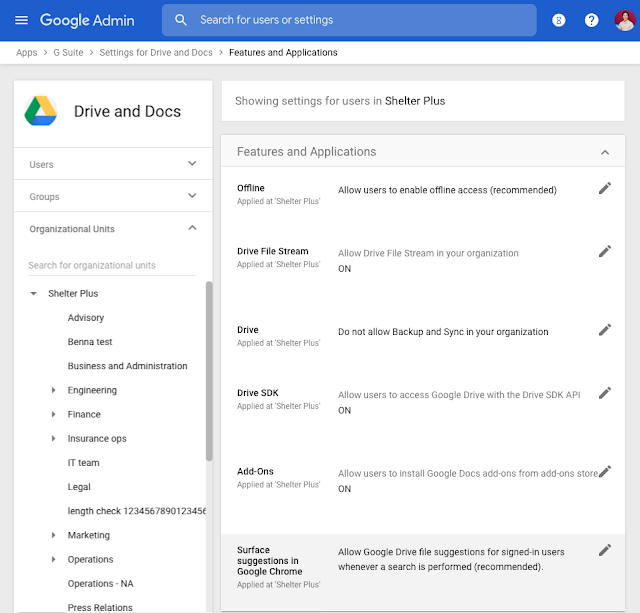
Task: Click the Google Admin logo
Action: click(87, 20)
